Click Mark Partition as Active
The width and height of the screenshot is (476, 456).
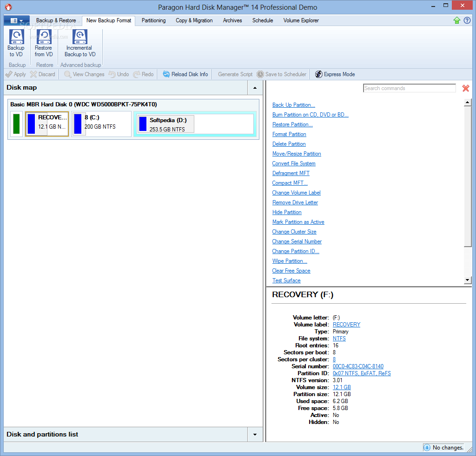click(x=298, y=222)
